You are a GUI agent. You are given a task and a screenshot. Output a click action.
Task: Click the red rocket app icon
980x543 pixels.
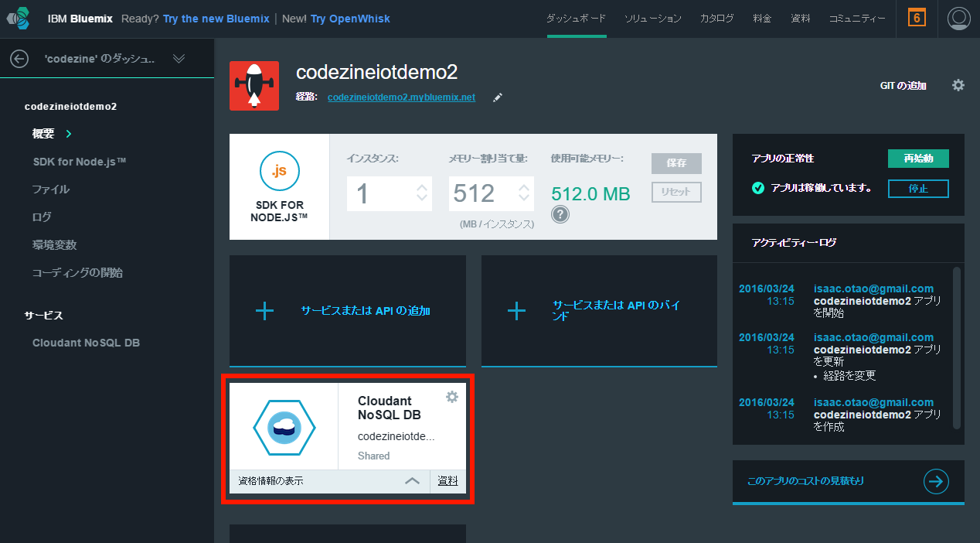[254, 86]
